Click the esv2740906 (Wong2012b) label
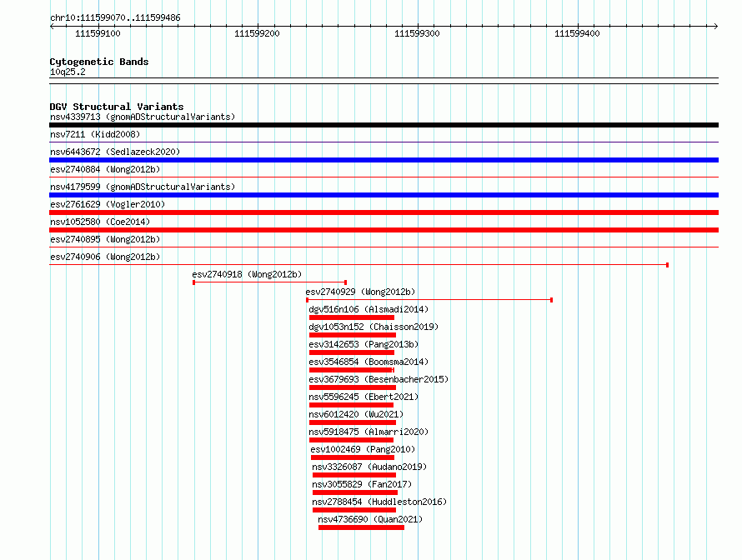The height and width of the screenshot is (560, 742). (x=105, y=257)
